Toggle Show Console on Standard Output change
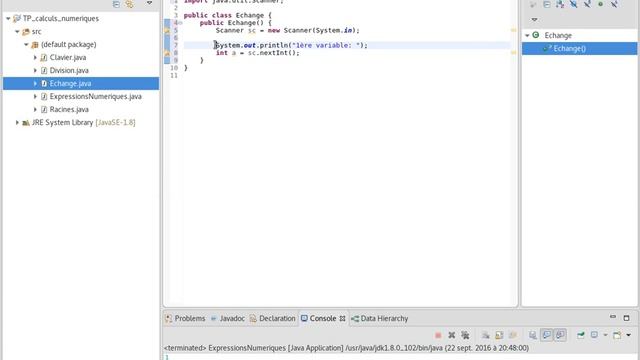The height and width of the screenshot is (360, 640). [x=547, y=335]
